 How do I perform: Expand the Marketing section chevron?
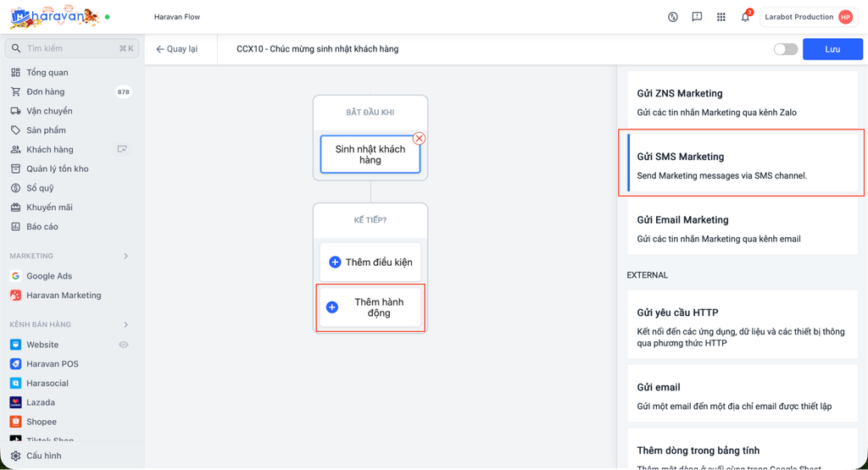126,256
